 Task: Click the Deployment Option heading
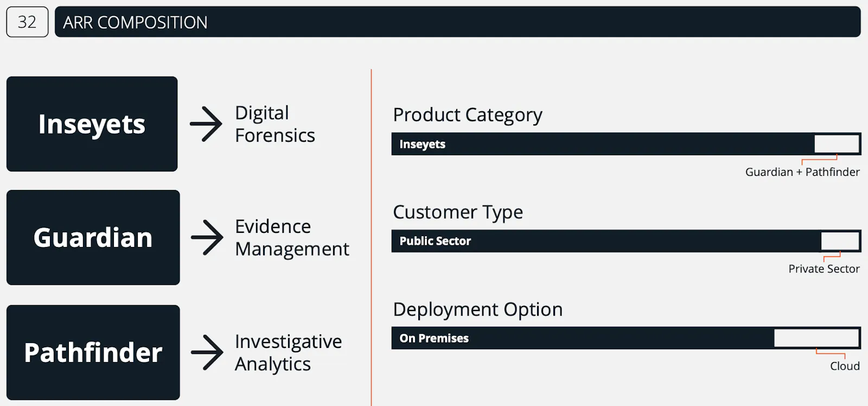pos(478,309)
